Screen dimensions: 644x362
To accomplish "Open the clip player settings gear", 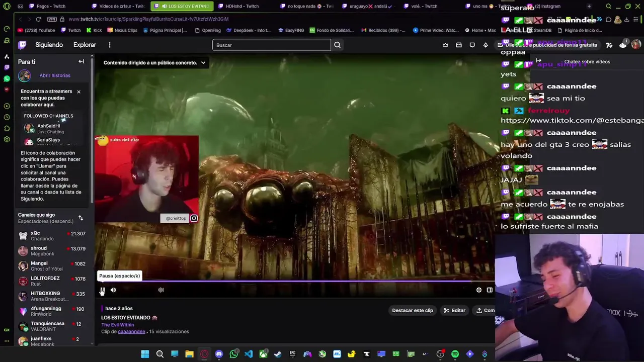I will click(479, 290).
